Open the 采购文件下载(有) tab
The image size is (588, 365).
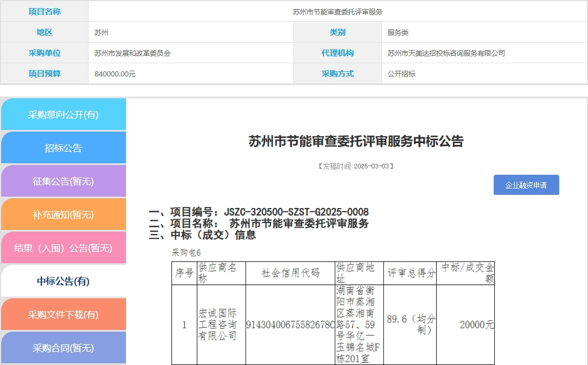(63, 314)
